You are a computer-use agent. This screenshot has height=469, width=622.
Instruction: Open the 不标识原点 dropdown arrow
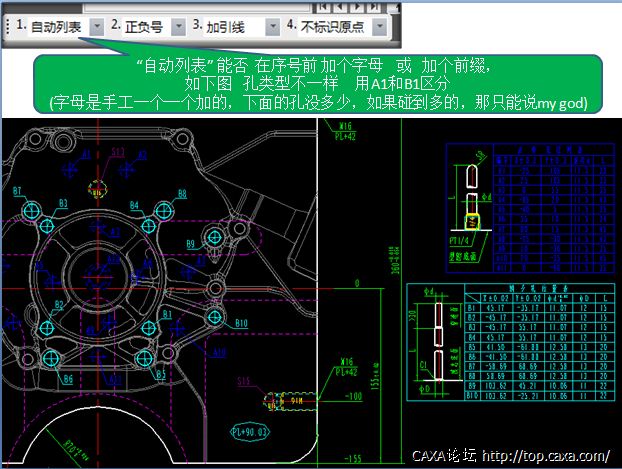point(380,27)
